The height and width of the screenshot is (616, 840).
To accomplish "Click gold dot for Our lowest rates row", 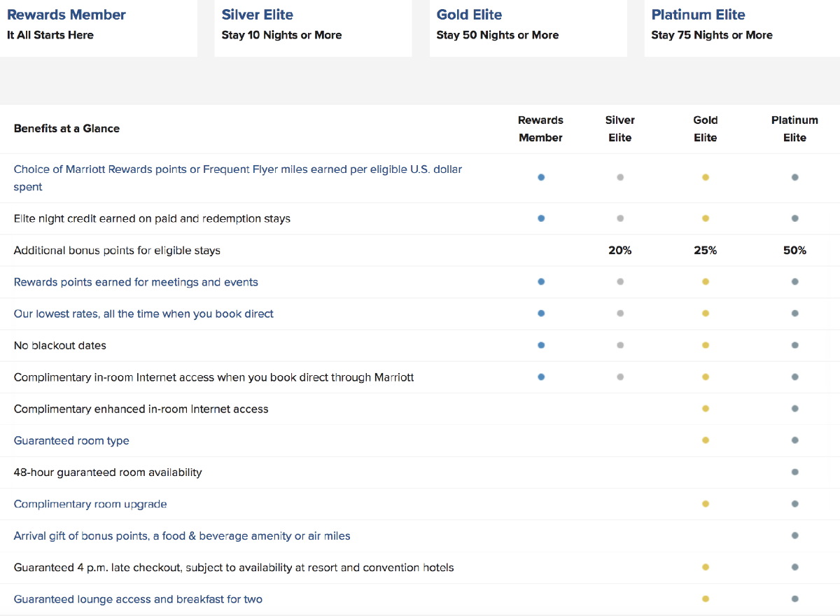I will pos(706,314).
